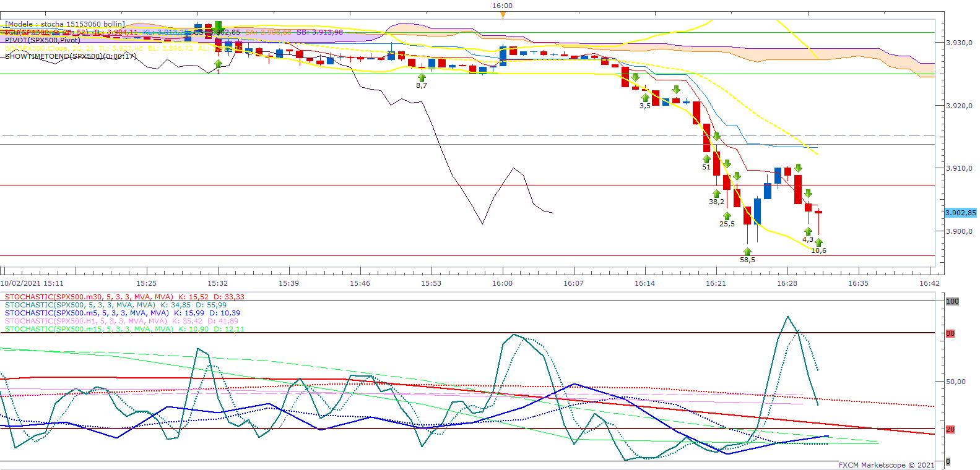The width and height of the screenshot is (980, 470).
Task: Select the up arrow labeled 8,7
Action: [x=422, y=78]
